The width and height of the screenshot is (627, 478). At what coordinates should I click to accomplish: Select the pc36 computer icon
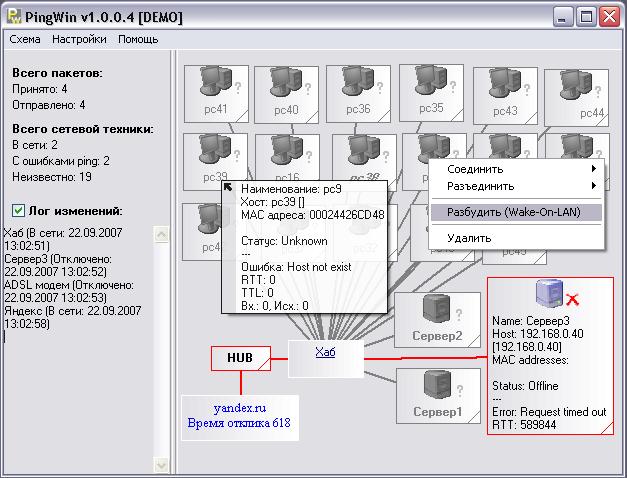coord(357,85)
